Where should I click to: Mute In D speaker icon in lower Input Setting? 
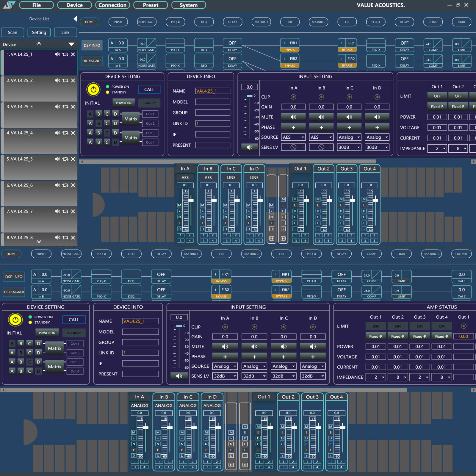(313, 347)
